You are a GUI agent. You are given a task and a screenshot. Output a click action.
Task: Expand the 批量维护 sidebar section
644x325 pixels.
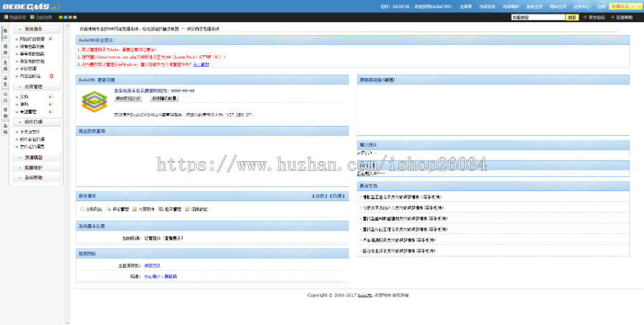tap(34, 167)
